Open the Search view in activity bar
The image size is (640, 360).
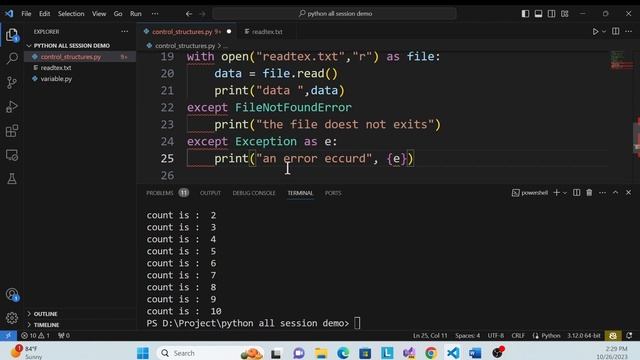click(x=12, y=58)
